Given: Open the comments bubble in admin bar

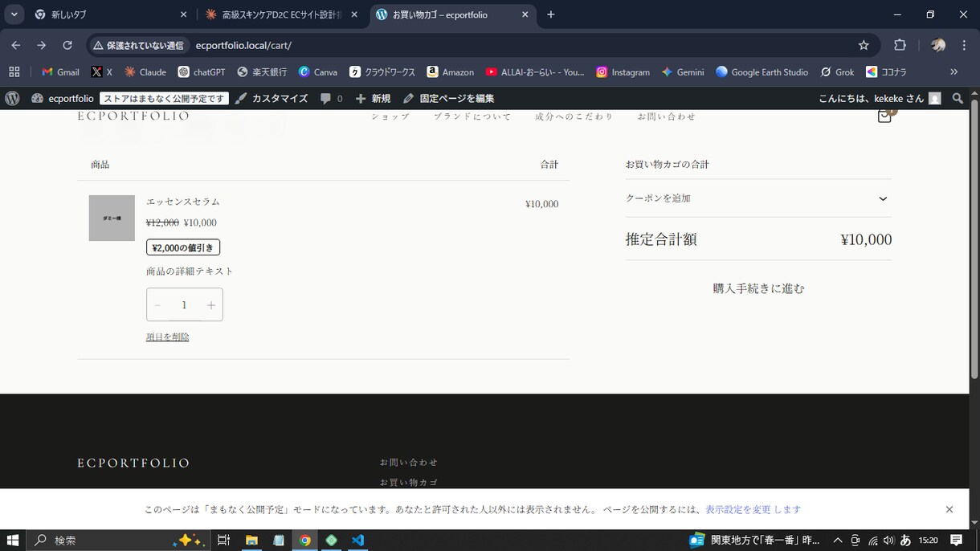Looking at the screenshot, I should pos(331,98).
